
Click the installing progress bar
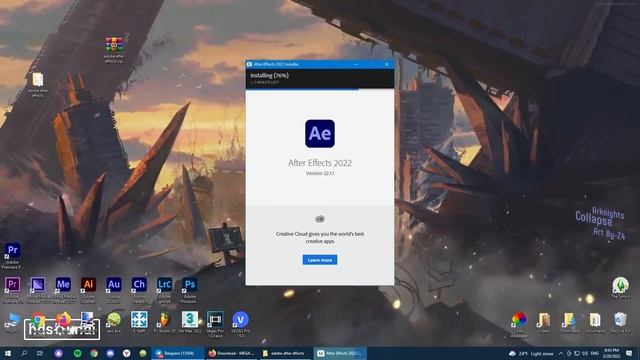tap(320, 89)
